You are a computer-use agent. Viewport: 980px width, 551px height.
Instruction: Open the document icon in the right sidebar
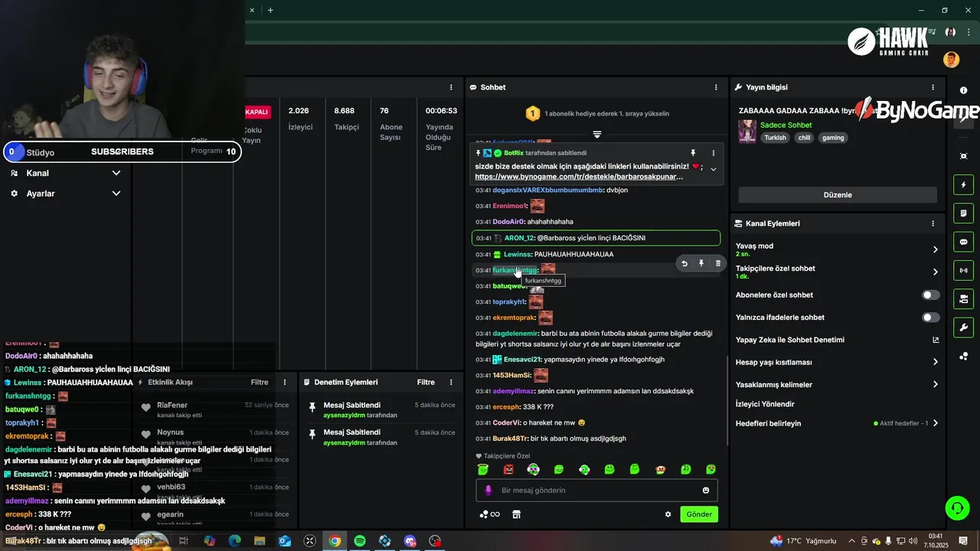963,213
